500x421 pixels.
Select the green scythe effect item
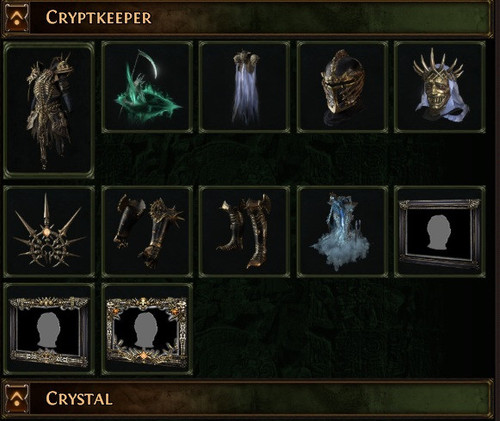tap(147, 87)
